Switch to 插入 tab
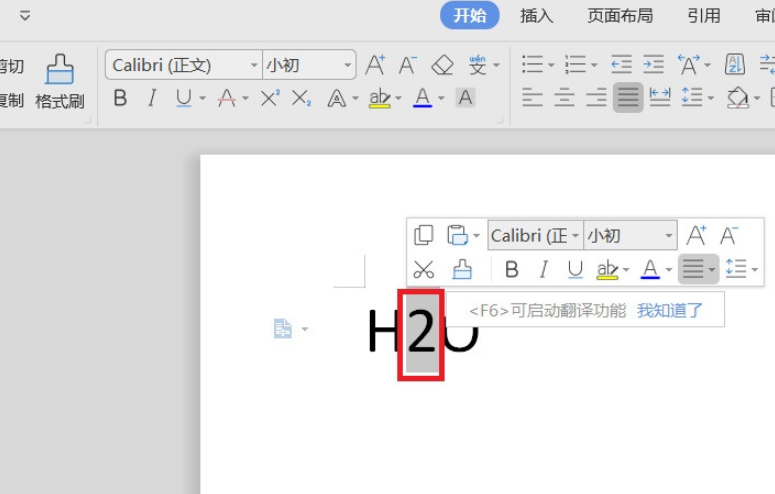Image resolution: width=775 pixels, height=494 pixels. 536,16
